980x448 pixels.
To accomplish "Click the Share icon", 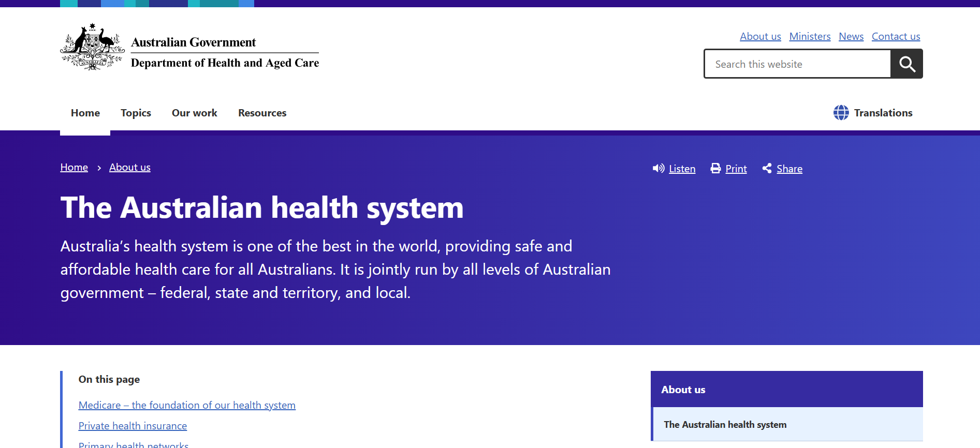I will (767, 169).
